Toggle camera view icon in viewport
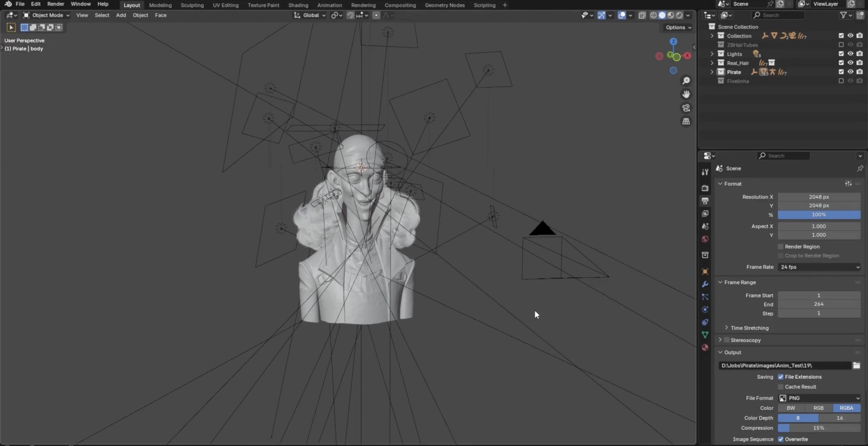 tap(686, 108)
